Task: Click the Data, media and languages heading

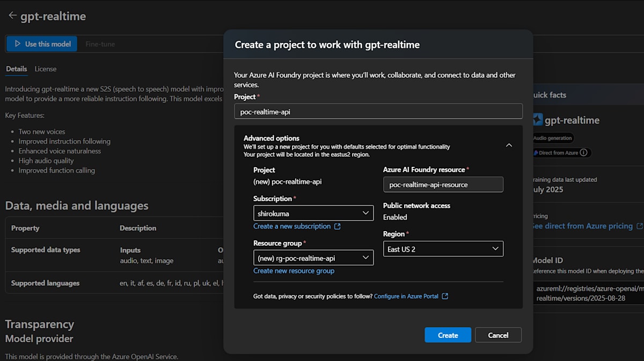Action: [x=77, y=206]
